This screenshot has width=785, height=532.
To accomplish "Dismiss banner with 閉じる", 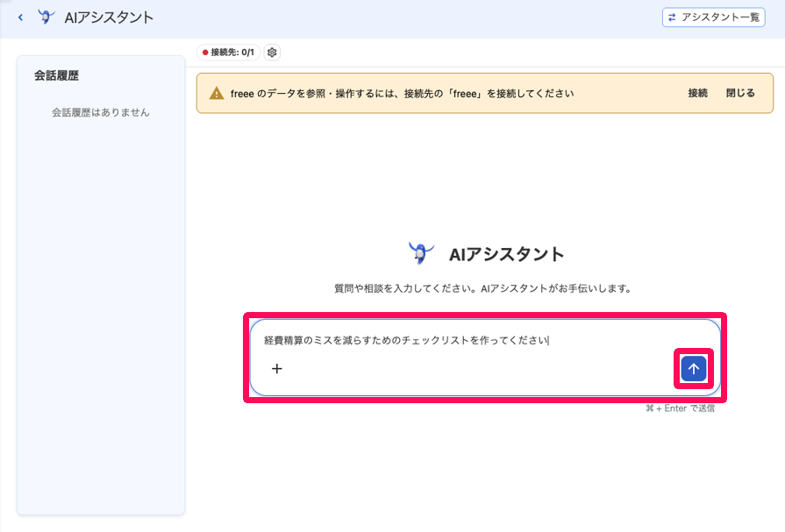I will point(740,93).
